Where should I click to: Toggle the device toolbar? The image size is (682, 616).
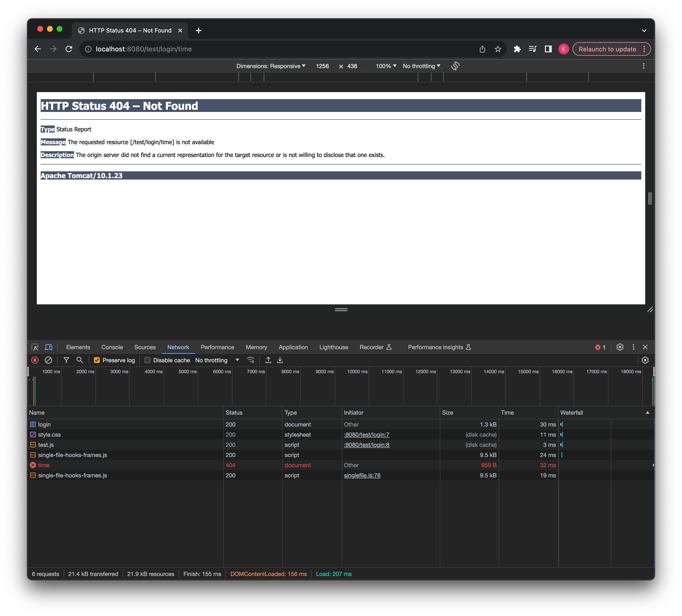(x=49, y=347)
